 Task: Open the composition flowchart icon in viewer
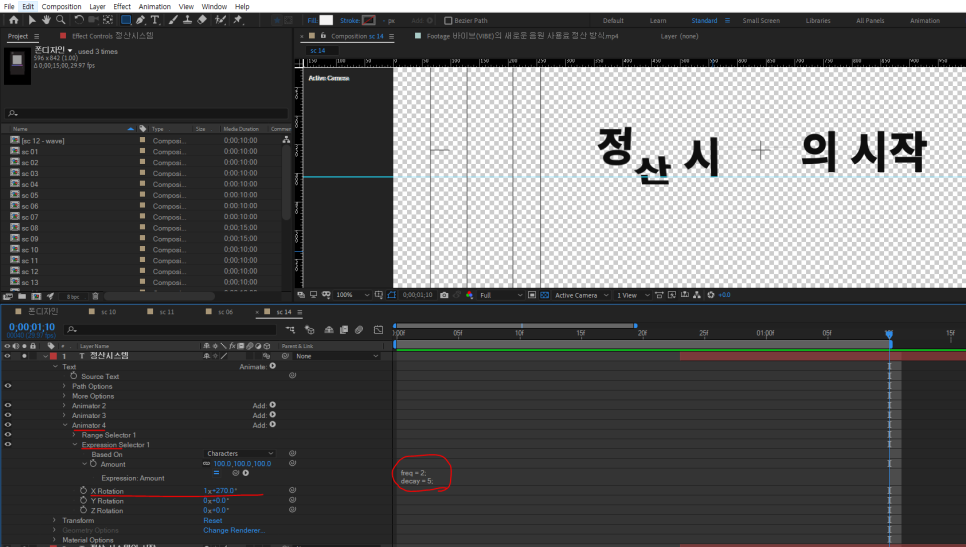click(x=697, y=295)
